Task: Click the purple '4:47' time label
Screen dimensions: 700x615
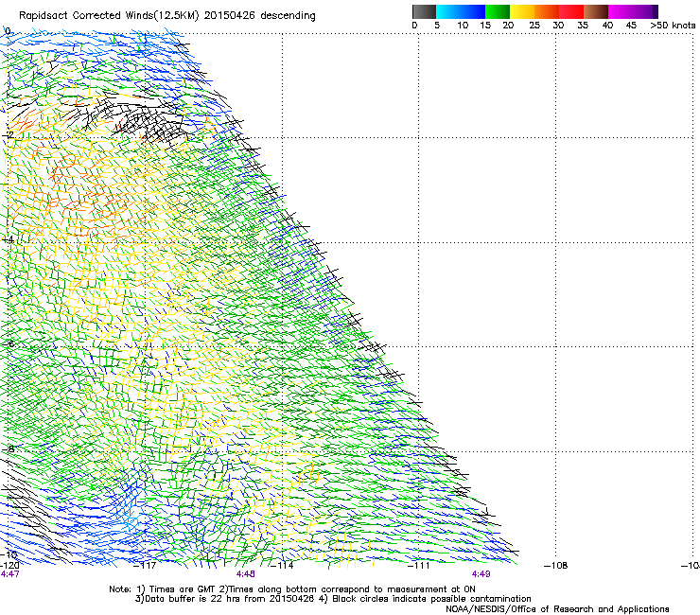Action: (x=9, y=574)
